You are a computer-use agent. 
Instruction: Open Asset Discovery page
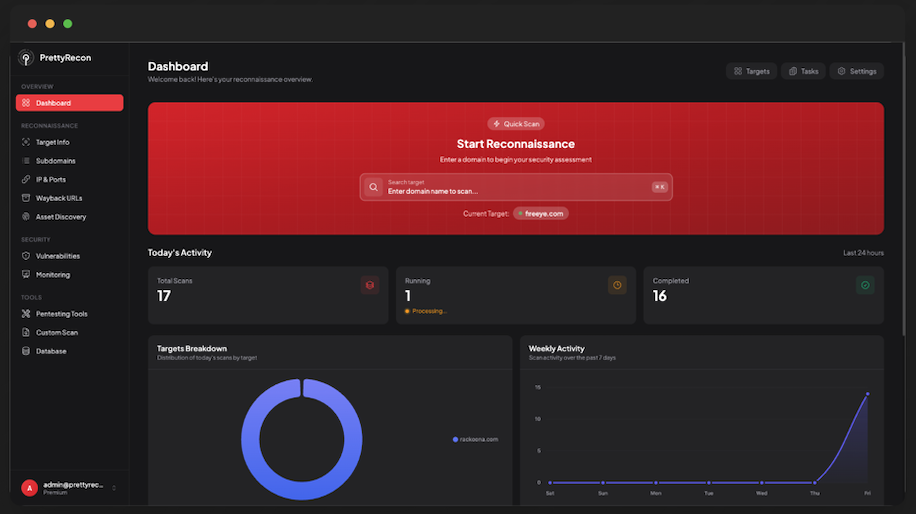(70, 217)
